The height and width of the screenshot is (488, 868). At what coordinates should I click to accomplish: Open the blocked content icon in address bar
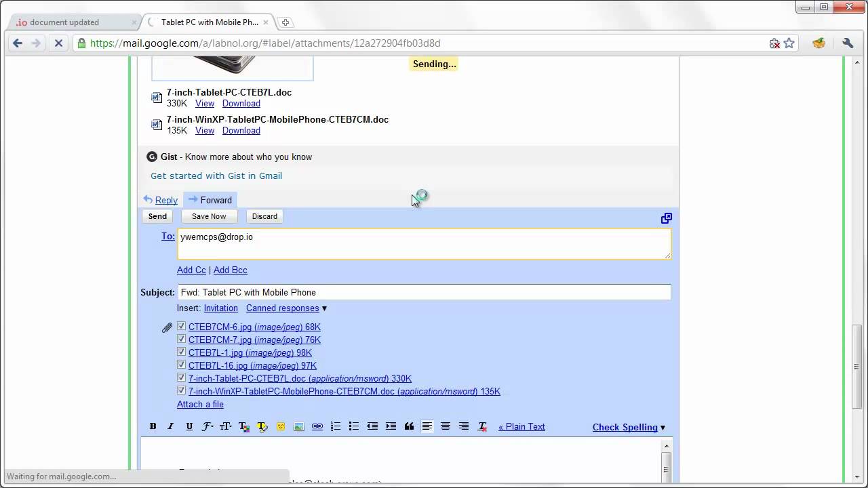click(x=775, y=43)
